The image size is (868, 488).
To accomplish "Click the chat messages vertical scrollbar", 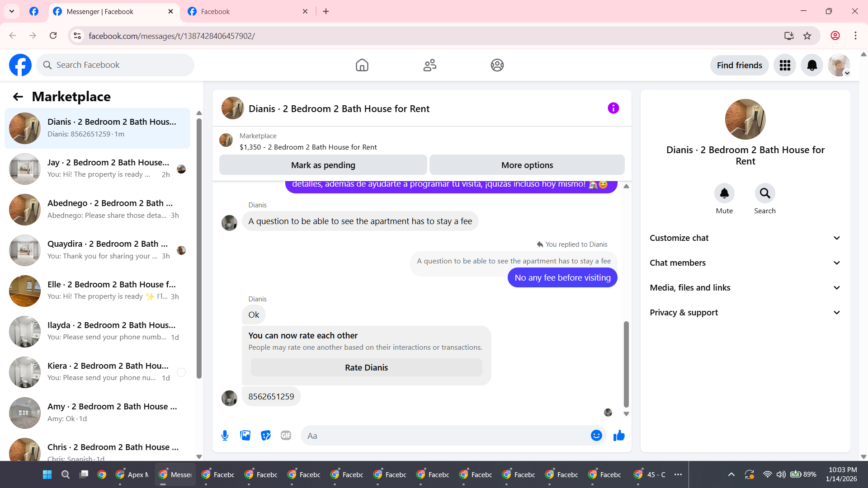I will pyautogui.click(x=626, y=364).
